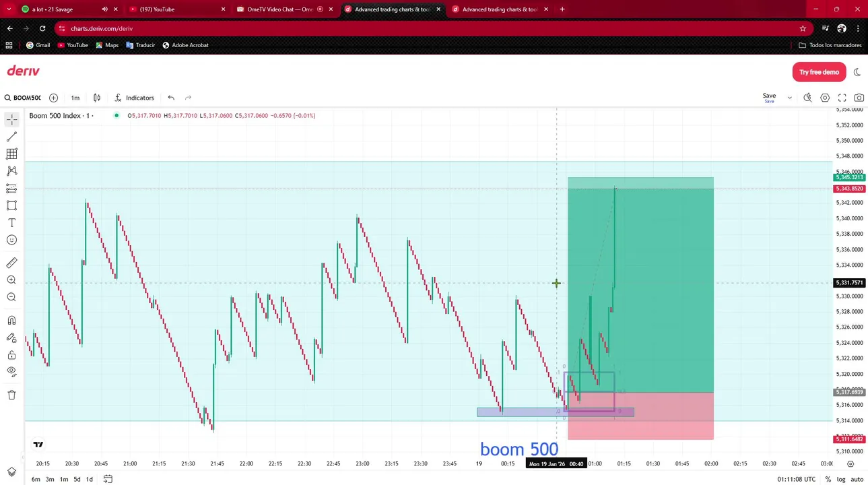Toggle stay in drawing mode

point(11,337)
